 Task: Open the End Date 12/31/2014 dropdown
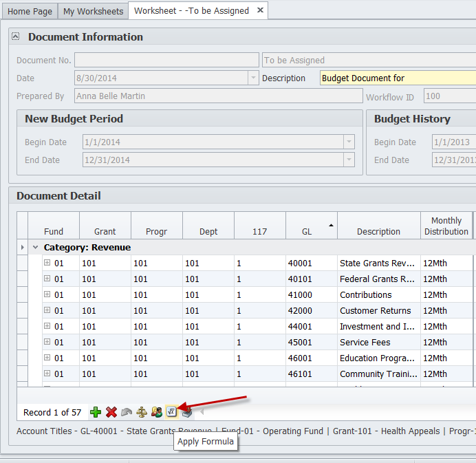349,160
